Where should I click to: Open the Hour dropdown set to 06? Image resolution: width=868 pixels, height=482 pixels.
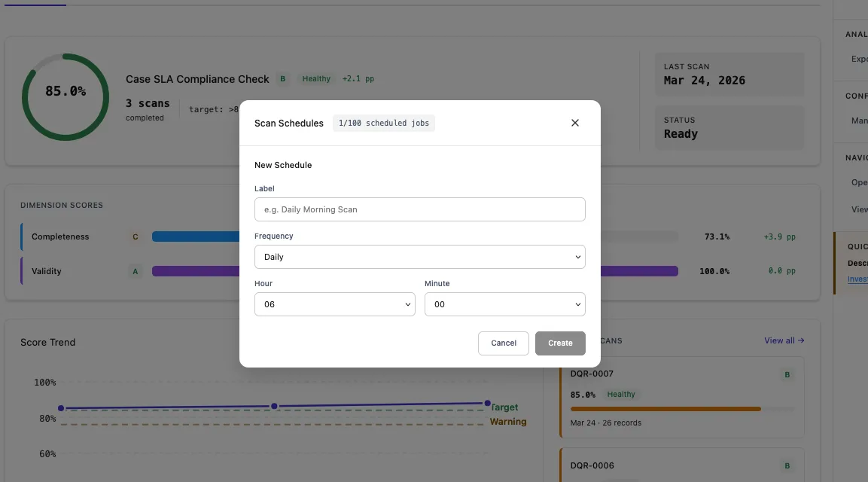pos(334,304)
